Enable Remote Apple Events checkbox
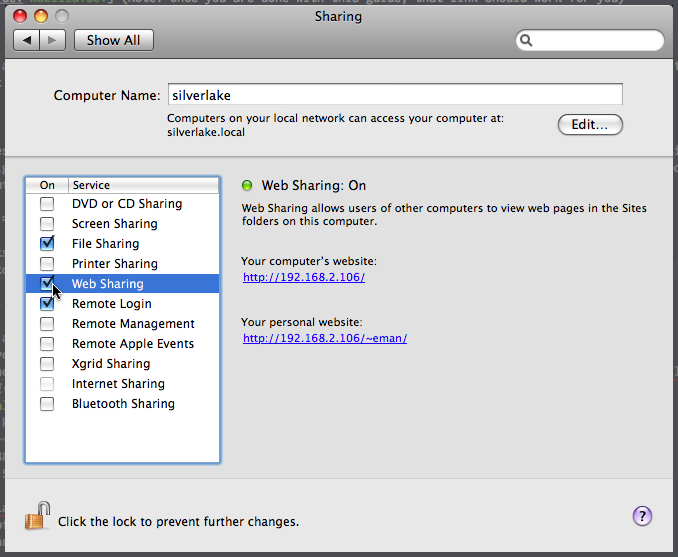 (47, 343)
